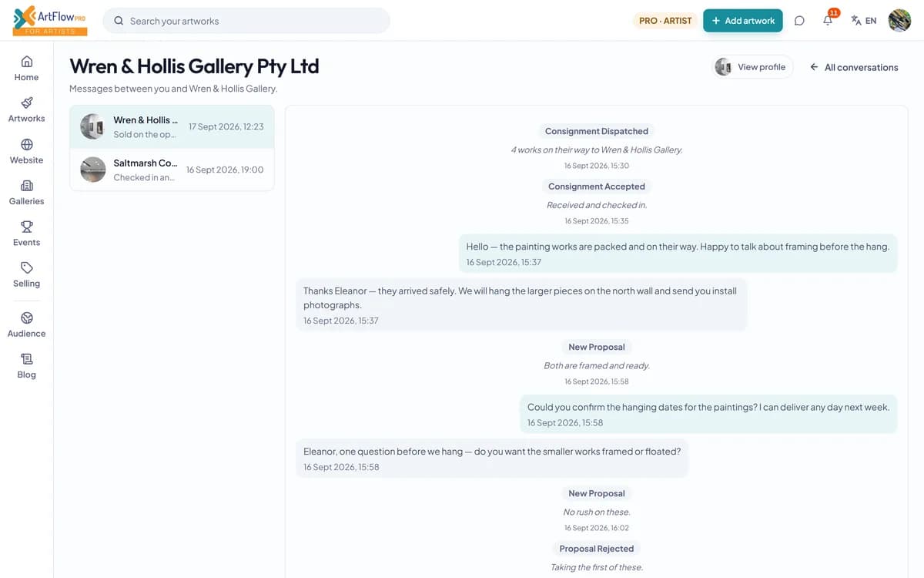Click 'Taking the first of these' text
924x578 pixels.
point(597,567)
